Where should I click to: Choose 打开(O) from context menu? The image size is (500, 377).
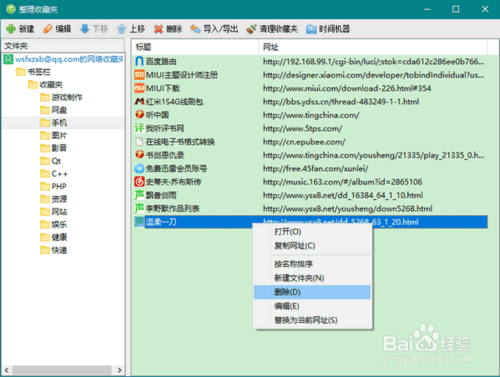pyautogui.click(x=312, y=231)
